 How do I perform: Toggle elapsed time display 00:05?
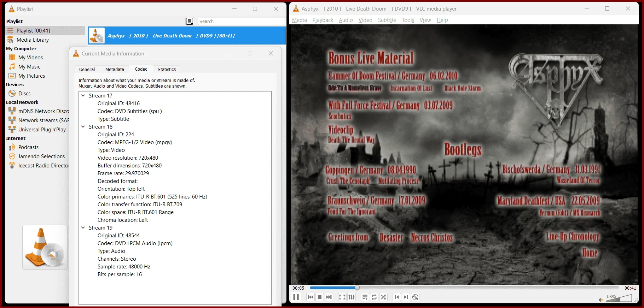pyautogui.click(x=298, y=288)
